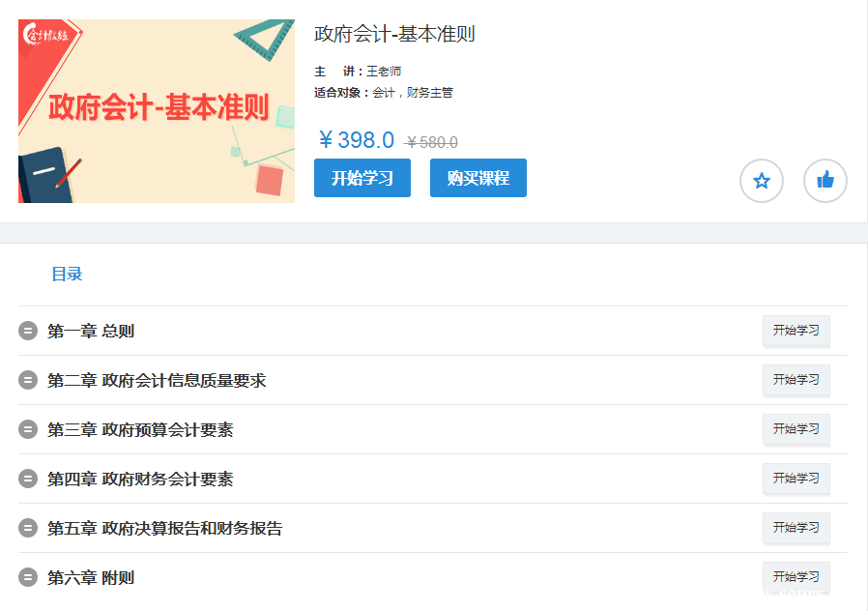Click the round icon beside 第一章 总则
This screenshot has width=868, height=611.
click(28, 331)
